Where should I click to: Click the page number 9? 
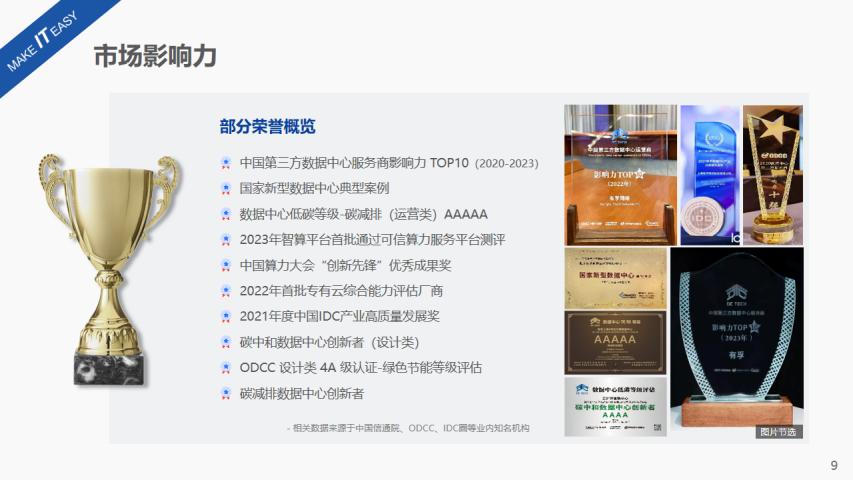tap(834, 465)
